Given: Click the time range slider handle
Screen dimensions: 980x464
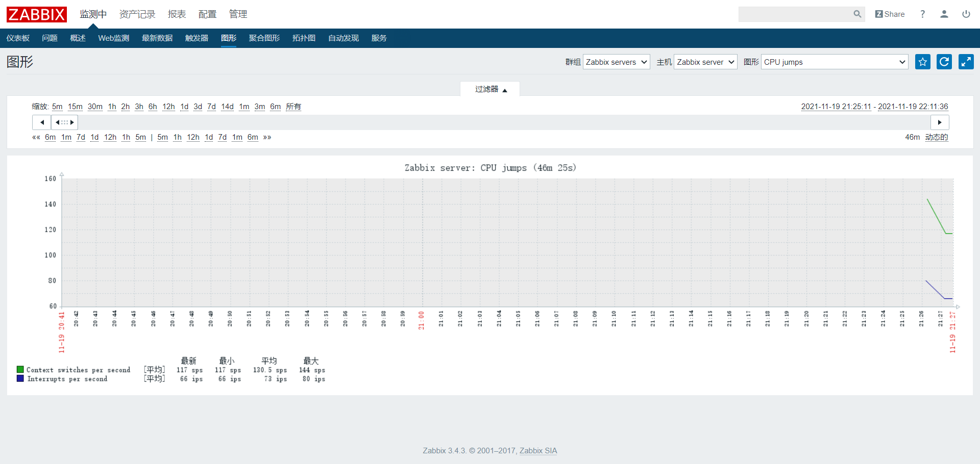Looking at the screenshot, I should [x=64, y=122].
